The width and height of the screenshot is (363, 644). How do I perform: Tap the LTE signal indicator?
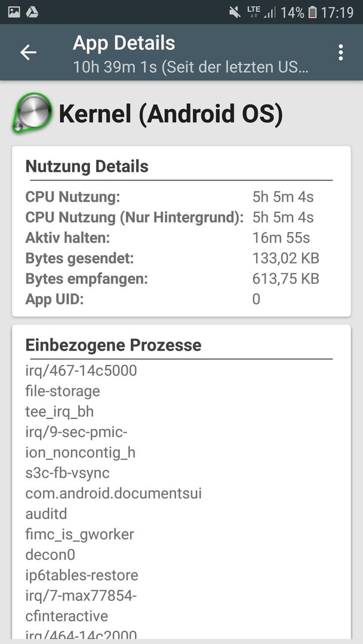click(x=254, y=13)
